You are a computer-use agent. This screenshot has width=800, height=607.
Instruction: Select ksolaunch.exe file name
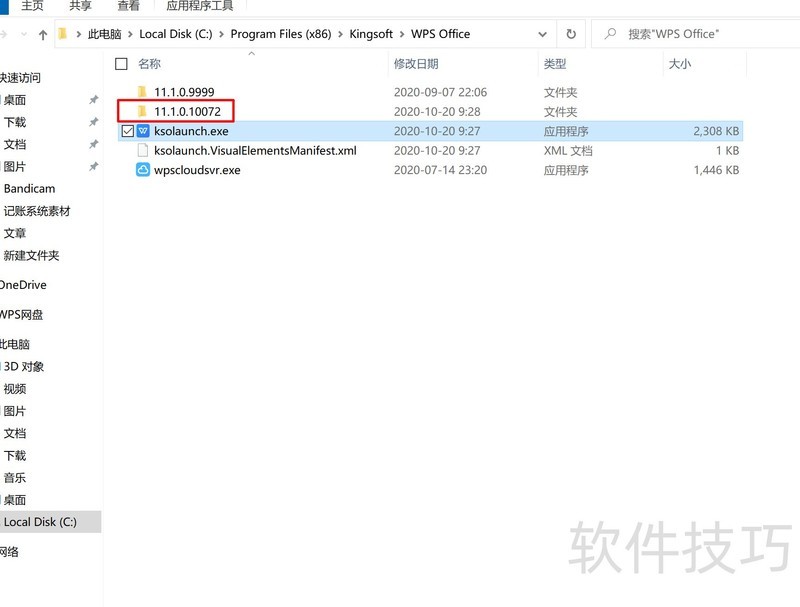click(x=191, y=131)
